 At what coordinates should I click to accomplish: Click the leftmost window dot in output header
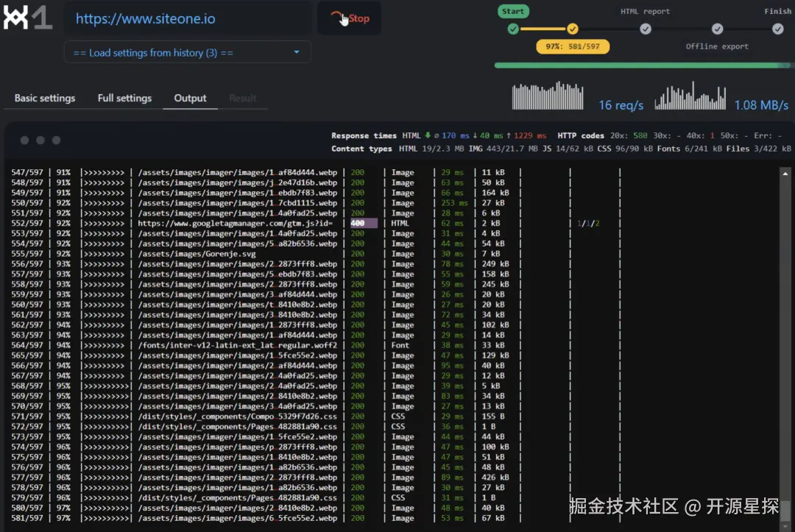[x=24, y=140]
